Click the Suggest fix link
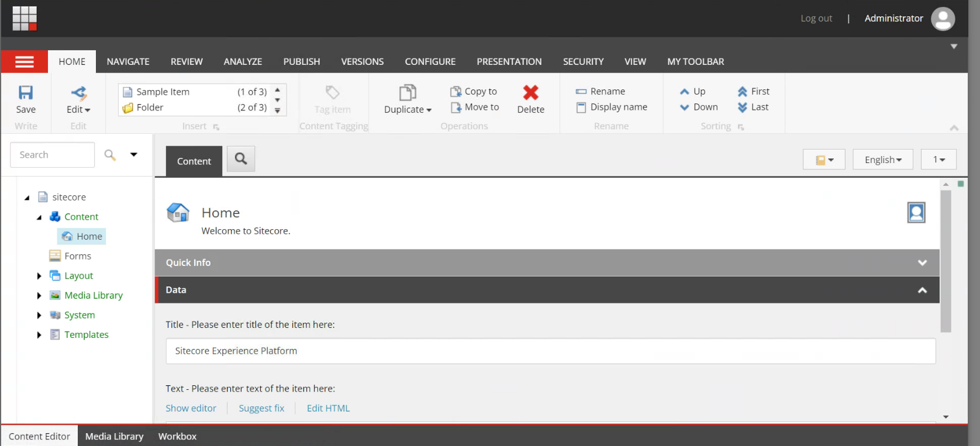This screenshot has height=446, width=980. [261, 408]
